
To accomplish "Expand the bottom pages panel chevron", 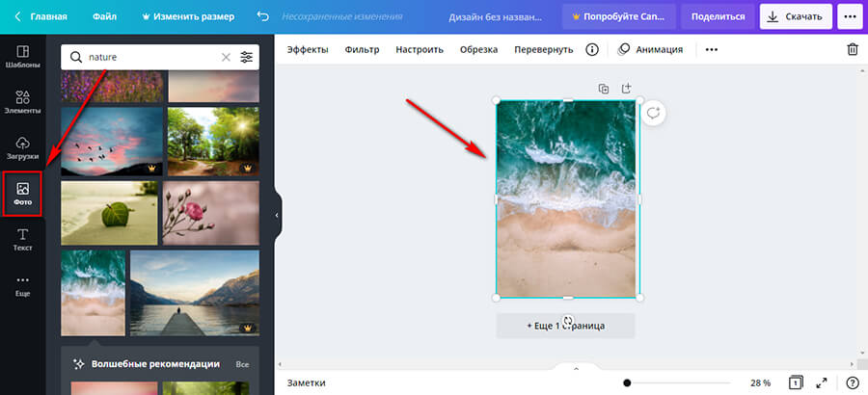I will (576, 368).
